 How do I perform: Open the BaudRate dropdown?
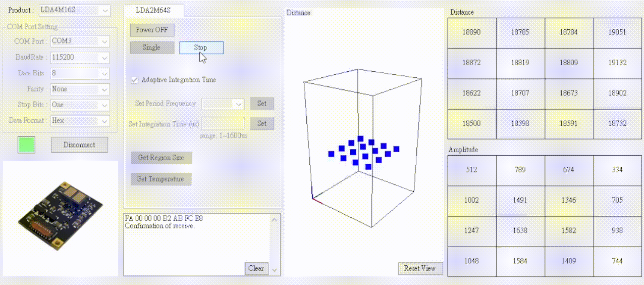(x=80, y=57)
